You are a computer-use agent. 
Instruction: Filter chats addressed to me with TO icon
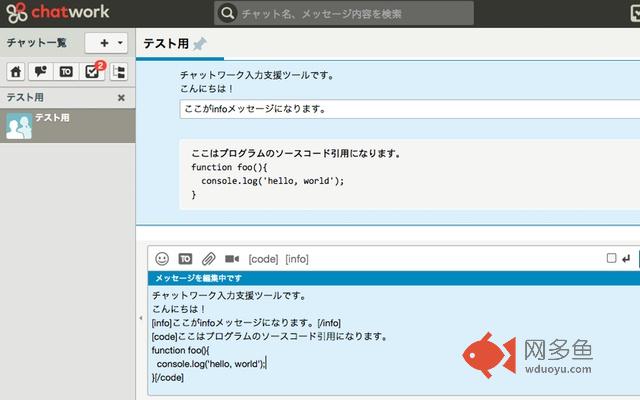click(x=66, y=72)
